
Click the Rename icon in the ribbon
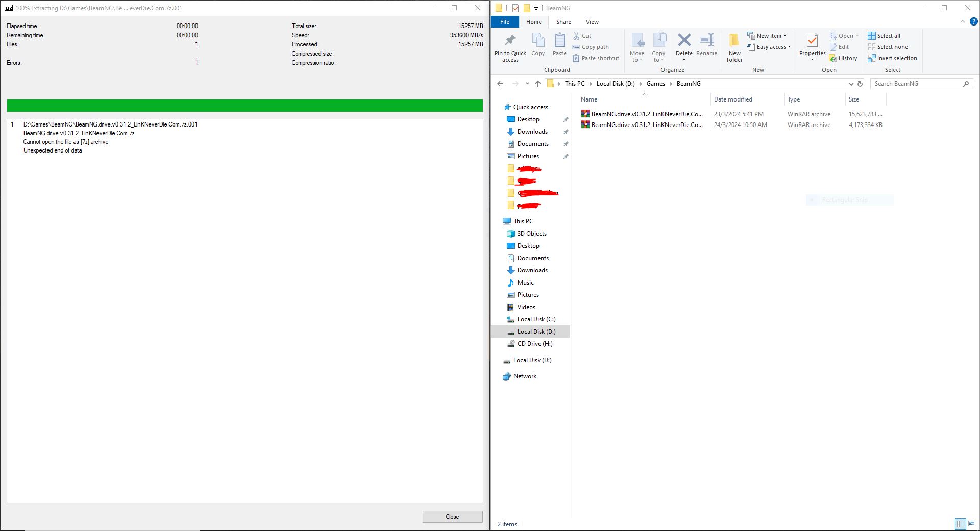coord(706,41)
